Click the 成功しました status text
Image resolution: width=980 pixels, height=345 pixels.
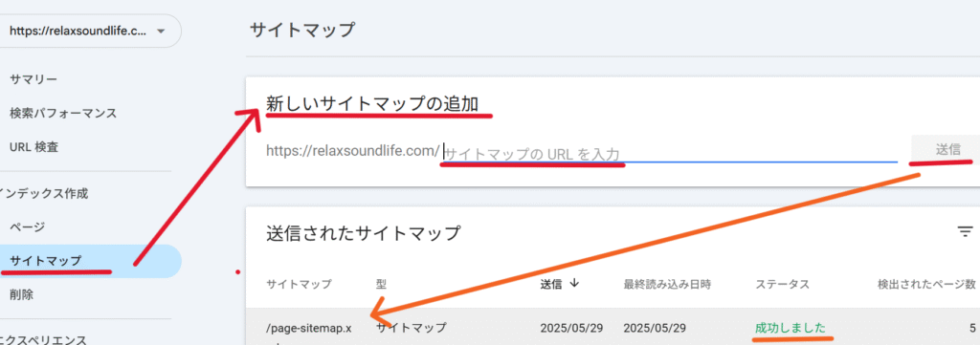(790, 328)
